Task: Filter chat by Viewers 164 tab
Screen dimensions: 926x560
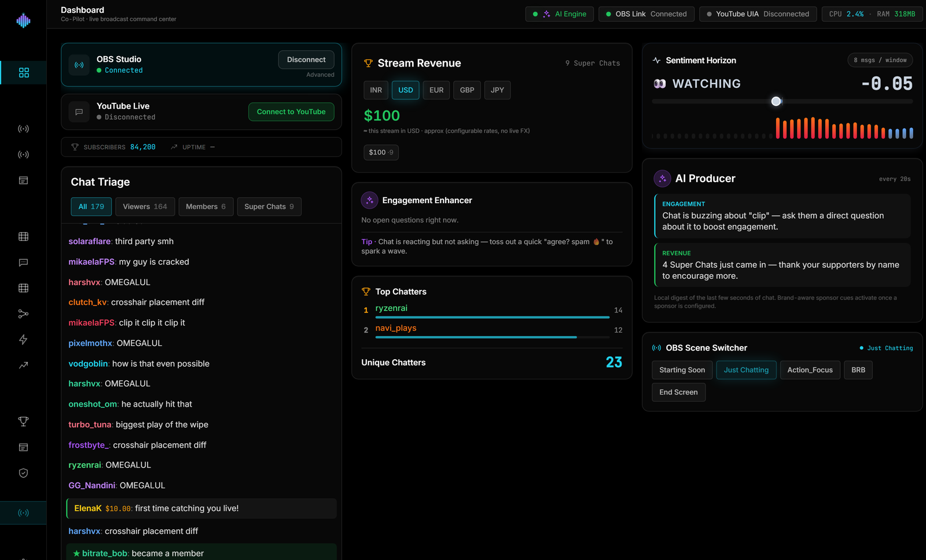Action: (145, 207)
